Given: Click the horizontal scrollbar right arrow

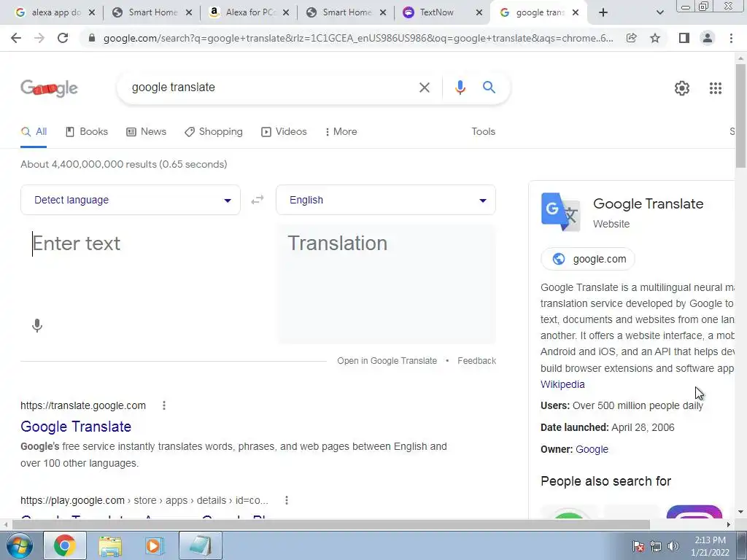Looking at the screenshot, I should (729, 524).
